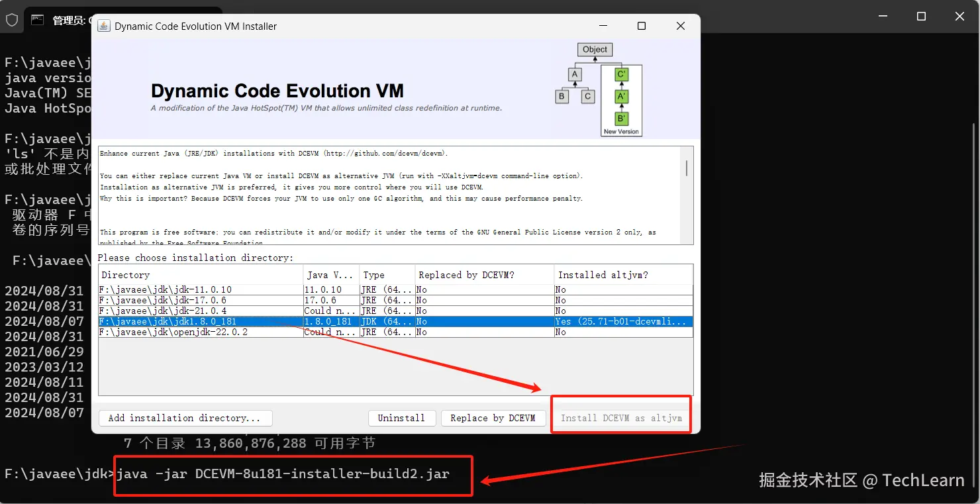Click the java -jar command line in terminal

click(x=283, y=474)
